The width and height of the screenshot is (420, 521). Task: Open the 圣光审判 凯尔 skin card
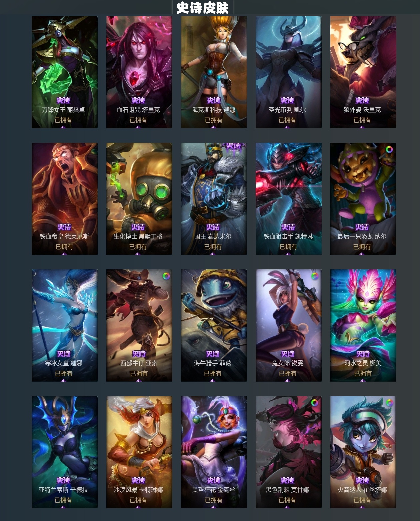pyautogui.click(x=289, y=72)
